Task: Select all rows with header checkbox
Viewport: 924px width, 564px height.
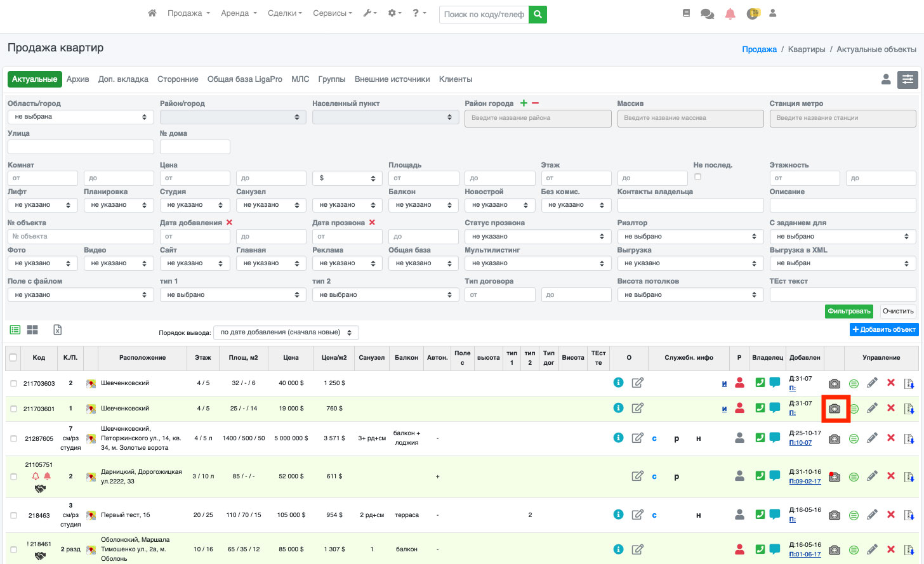Action: pos(13,358)
